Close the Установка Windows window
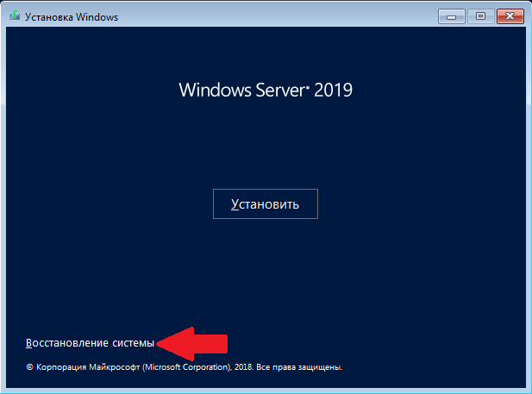 [x=510, y=16]
